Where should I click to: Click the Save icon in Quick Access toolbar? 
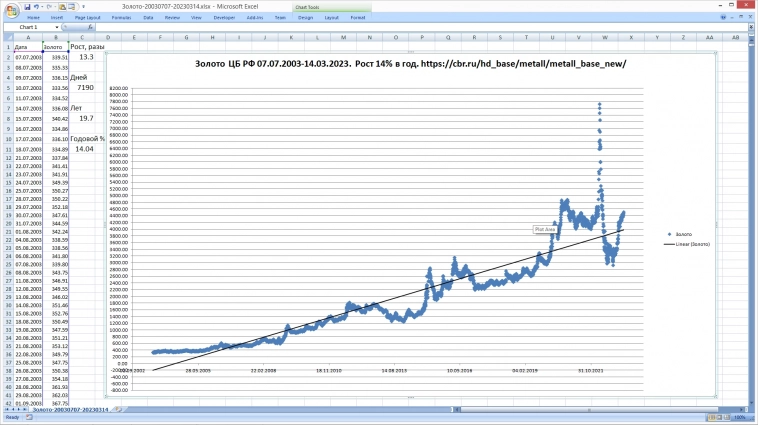point(27,6)
